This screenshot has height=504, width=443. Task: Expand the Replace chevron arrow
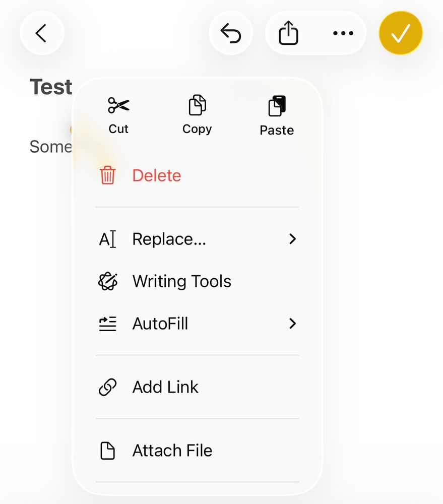tap(292, 239)
